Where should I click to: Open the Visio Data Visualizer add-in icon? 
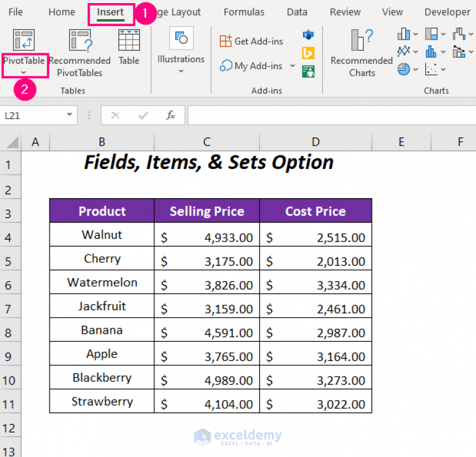[308, 35]
